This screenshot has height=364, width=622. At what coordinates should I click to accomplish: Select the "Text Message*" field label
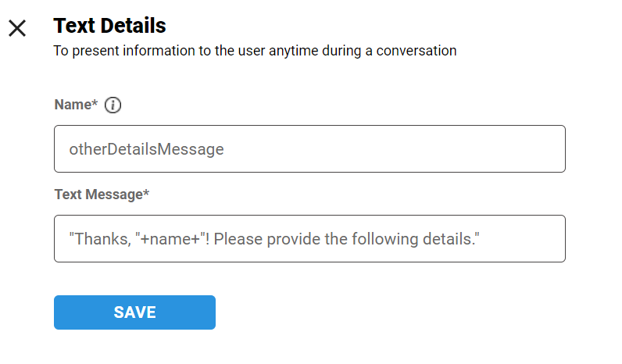tap(102, 194)
